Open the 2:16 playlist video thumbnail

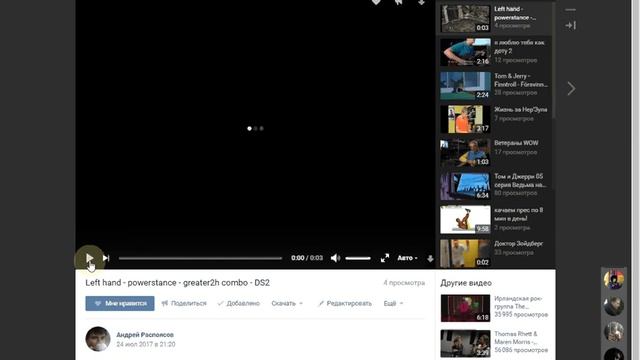click(465, 52)
